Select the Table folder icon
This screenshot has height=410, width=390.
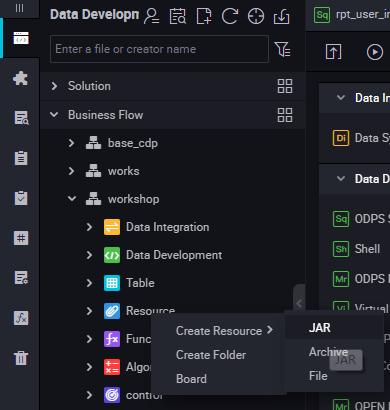coord(112,283)
